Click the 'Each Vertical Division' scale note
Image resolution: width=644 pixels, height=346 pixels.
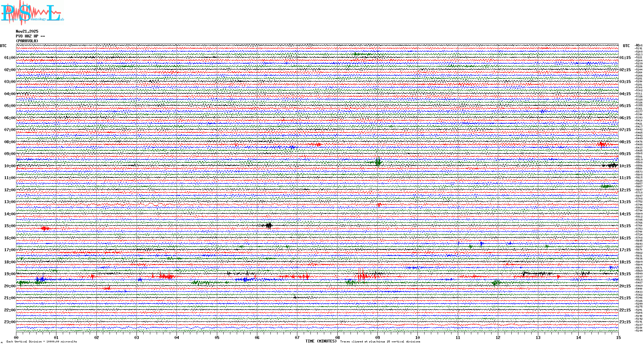42,342
